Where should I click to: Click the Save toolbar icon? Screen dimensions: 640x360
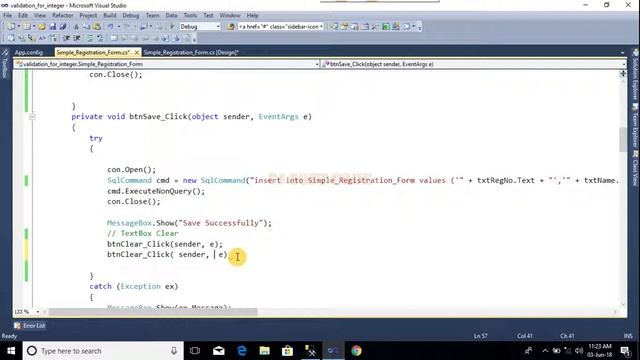52,27
